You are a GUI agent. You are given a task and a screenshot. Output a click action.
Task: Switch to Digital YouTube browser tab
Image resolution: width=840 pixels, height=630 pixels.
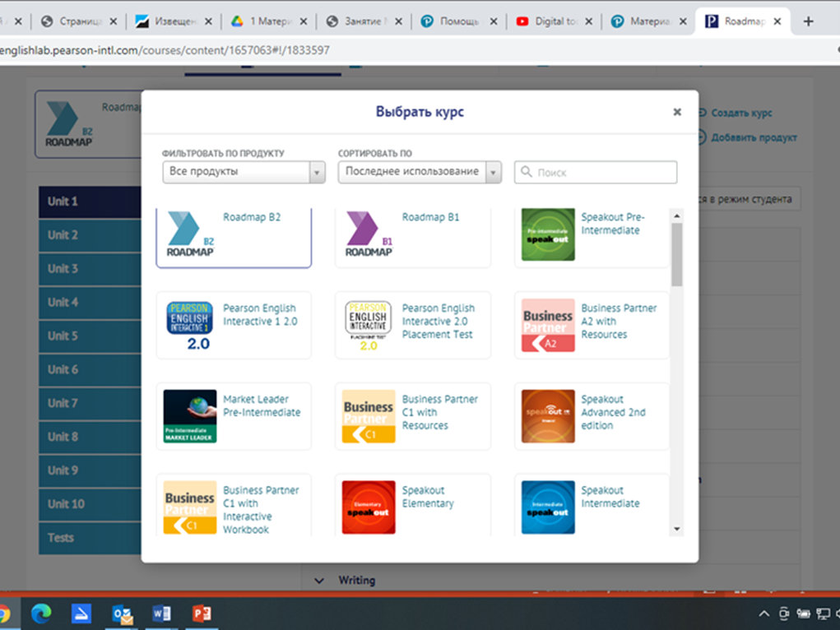tap(554, 21)
